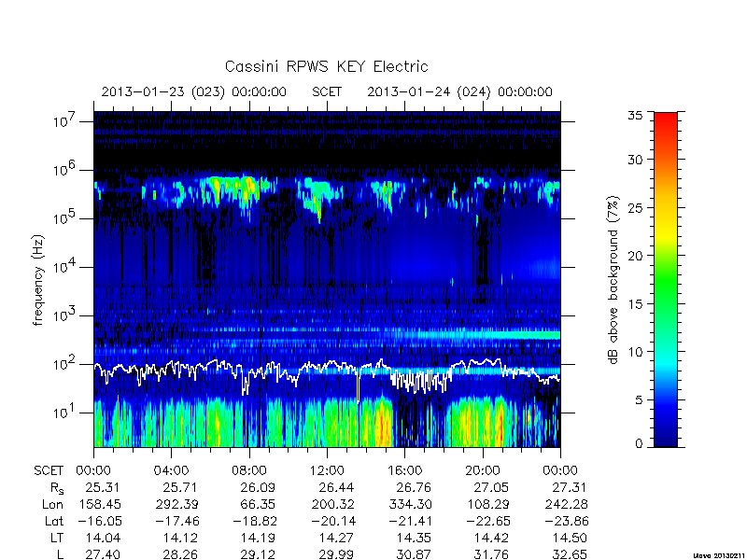Click Rs value '26.09'
The width and height of the screenshot is (747, 560).
tap(258, 487)
